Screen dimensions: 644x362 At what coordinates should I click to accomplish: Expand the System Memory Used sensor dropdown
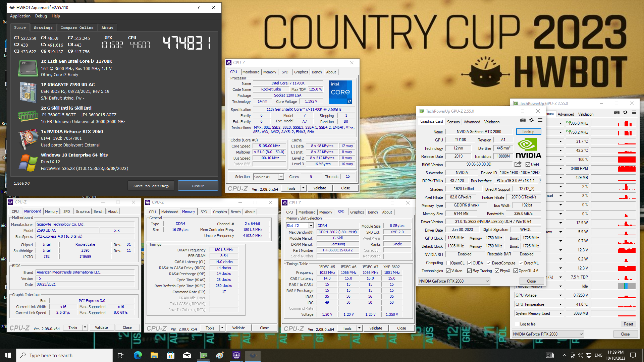(560, 313)
